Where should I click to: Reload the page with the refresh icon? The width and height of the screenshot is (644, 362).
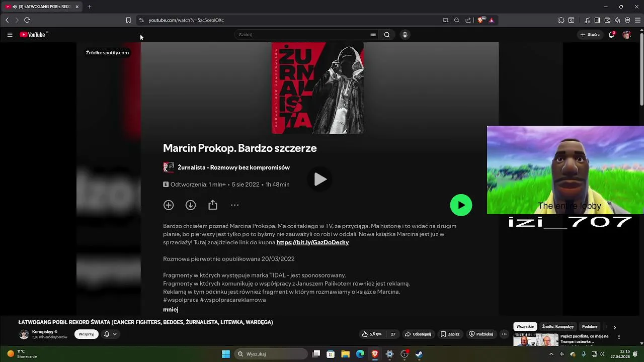point(27,20)
